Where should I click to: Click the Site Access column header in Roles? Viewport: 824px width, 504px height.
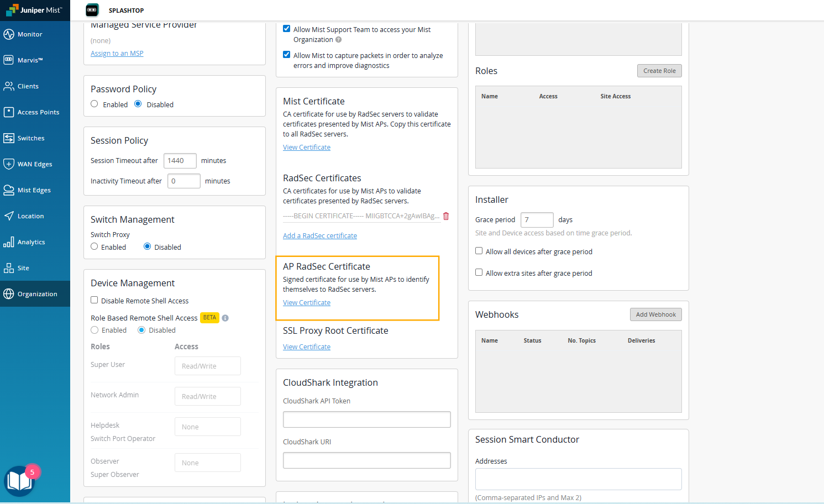tap(616, 96)
